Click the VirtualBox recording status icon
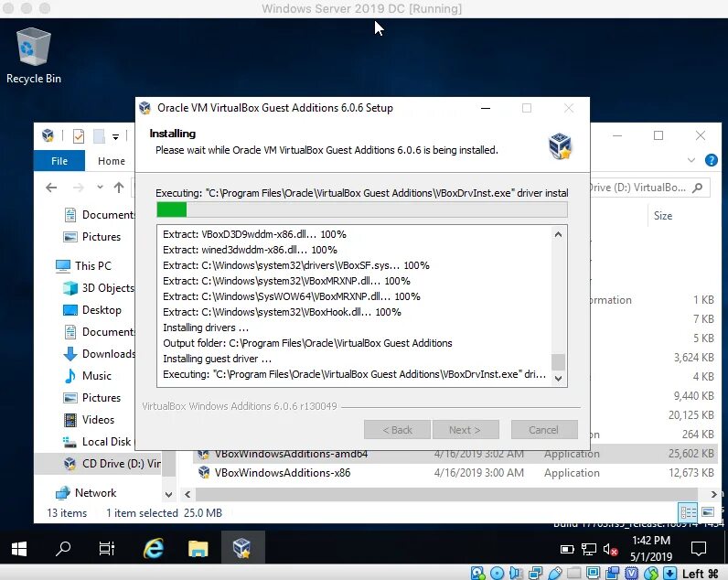The image size is (728, 580). click(x=613, y=574)
